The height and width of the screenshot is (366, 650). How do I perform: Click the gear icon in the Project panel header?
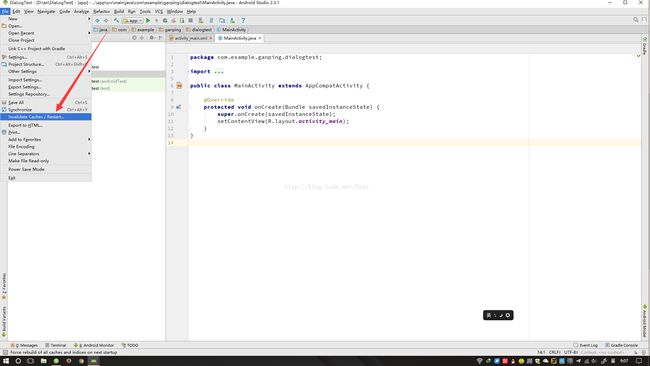click(151, 38)
